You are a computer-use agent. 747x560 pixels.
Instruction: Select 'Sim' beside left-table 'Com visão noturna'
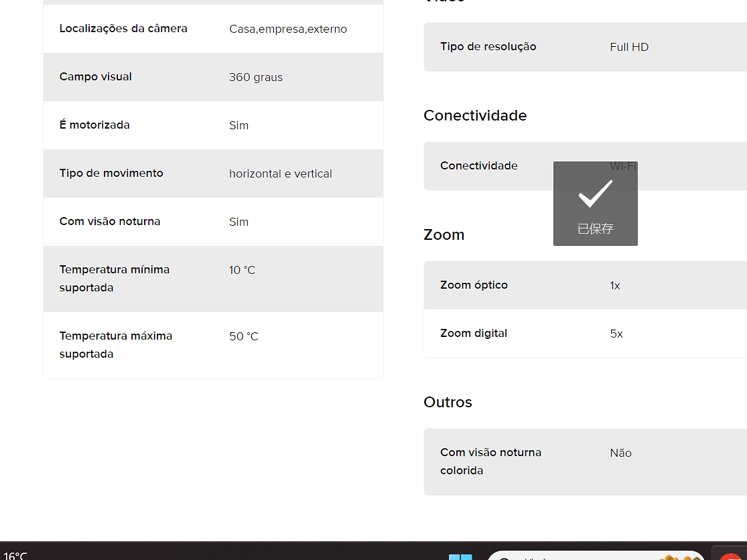239,222
